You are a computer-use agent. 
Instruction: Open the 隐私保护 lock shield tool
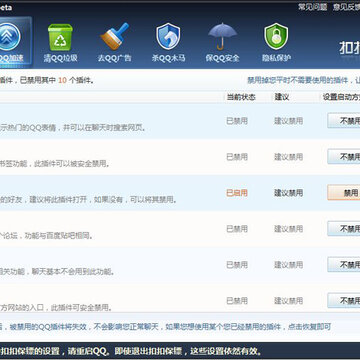276,43
